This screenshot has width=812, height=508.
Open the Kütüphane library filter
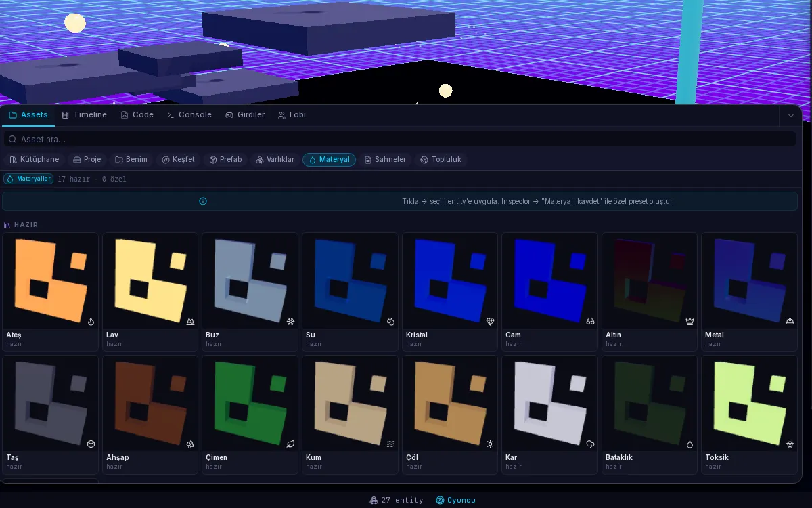[x=35, y=160]
